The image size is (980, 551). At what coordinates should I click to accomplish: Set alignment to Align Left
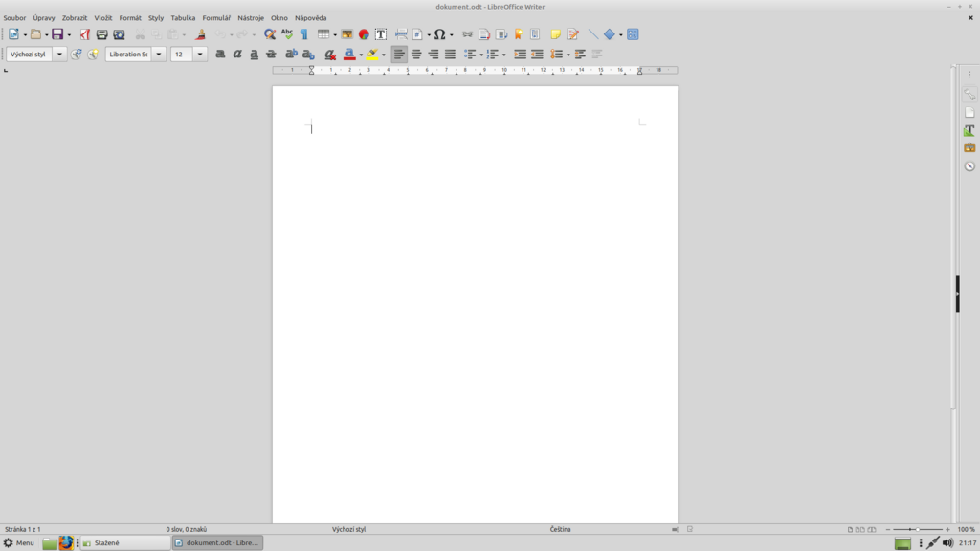(x=399, y=55)
